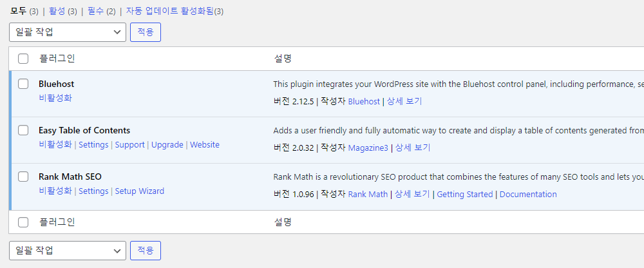Filter by 자동 업데이트 활성화됨

pyautogui.click(x=169, y=11)
